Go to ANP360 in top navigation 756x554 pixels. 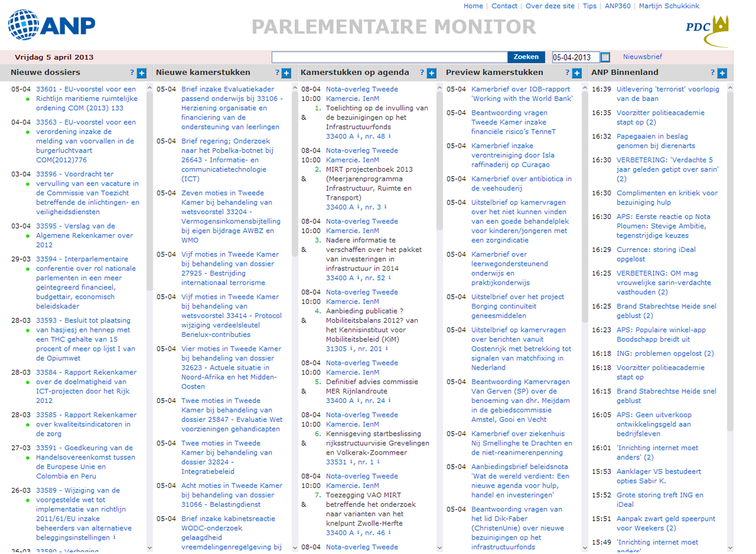(617, 6)
